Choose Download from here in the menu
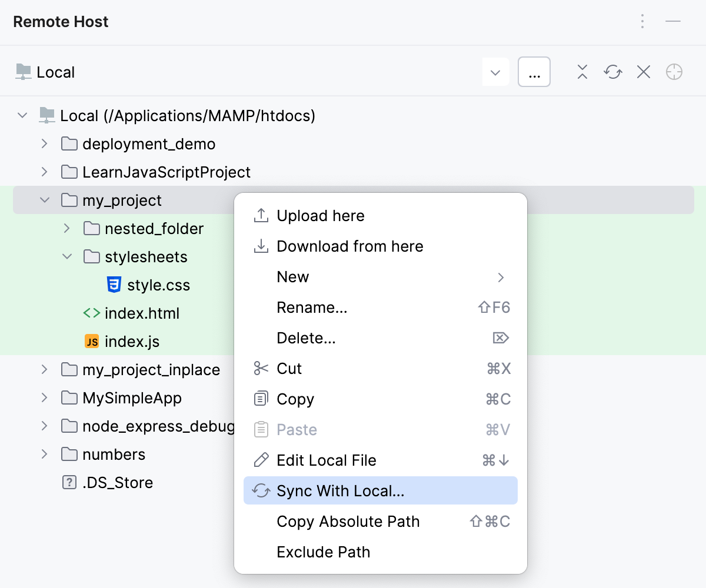This screenshot has height=588, width=706. (350, 246)
